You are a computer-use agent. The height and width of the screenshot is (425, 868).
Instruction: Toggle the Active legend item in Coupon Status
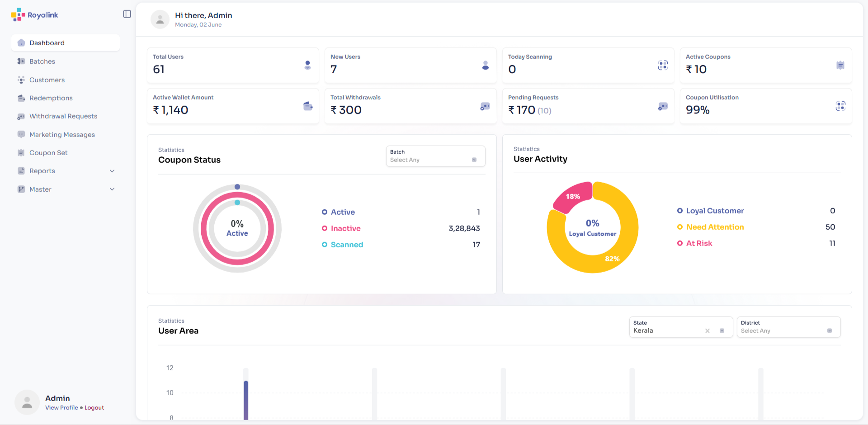(x=338, y=212)
